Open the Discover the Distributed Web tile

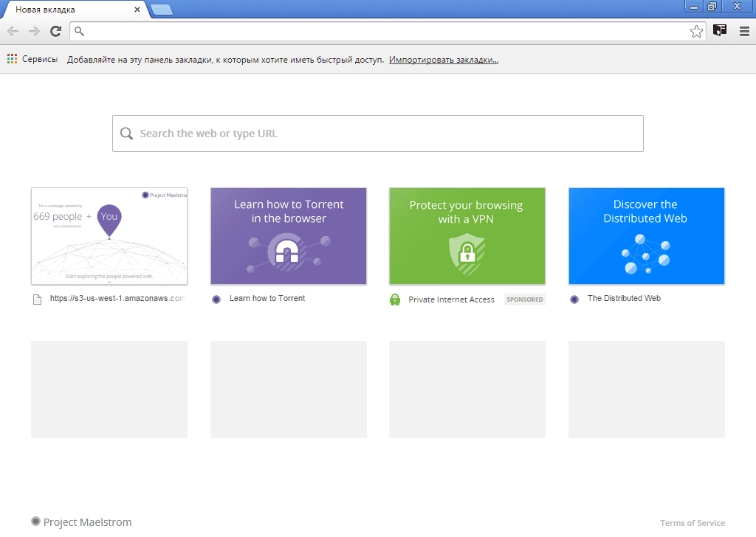click(x=647, y=236)
